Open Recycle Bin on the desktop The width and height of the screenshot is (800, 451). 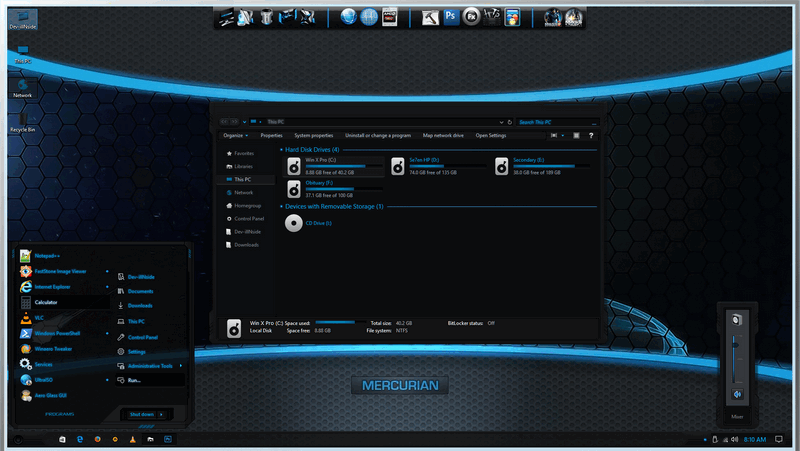click(22, 120)
